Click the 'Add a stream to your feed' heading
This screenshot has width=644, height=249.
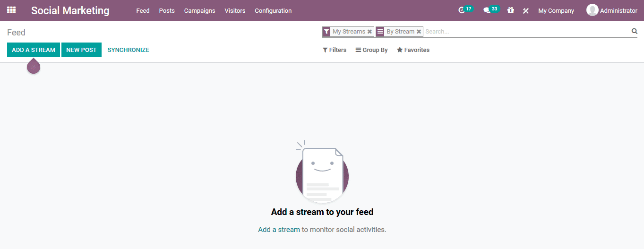(x=322, y=212)
